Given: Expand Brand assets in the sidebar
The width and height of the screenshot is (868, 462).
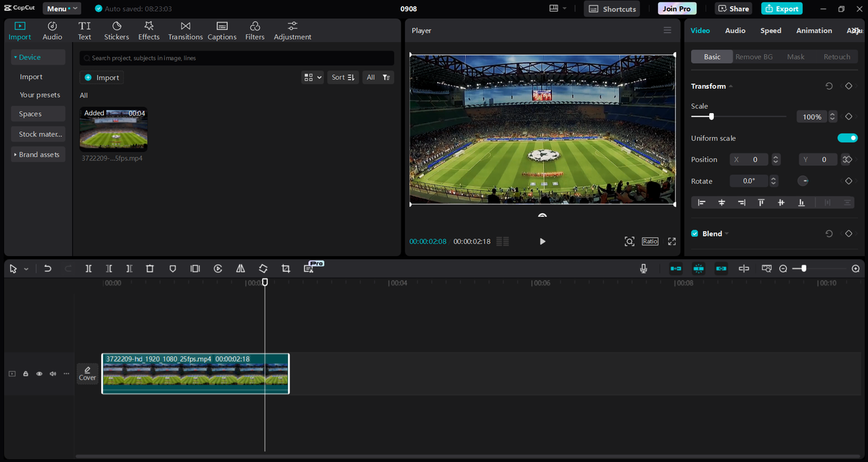Looking at the screenshot, I should [x=38, y=154].
